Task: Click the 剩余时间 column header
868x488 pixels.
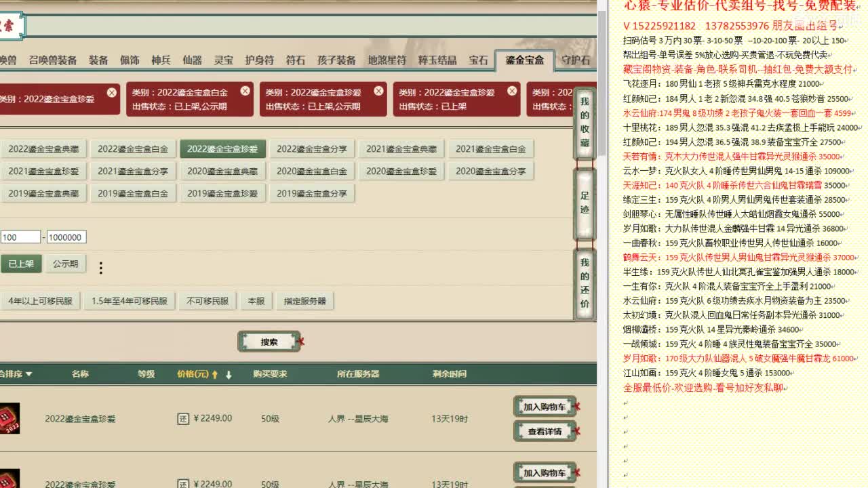Action: pos(450,373)
